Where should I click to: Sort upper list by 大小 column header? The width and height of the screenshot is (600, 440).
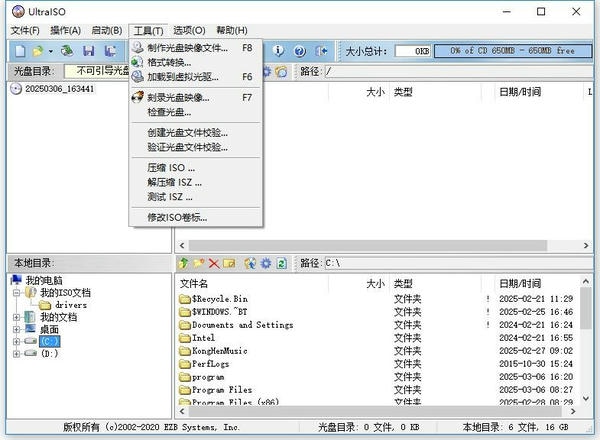375,92
